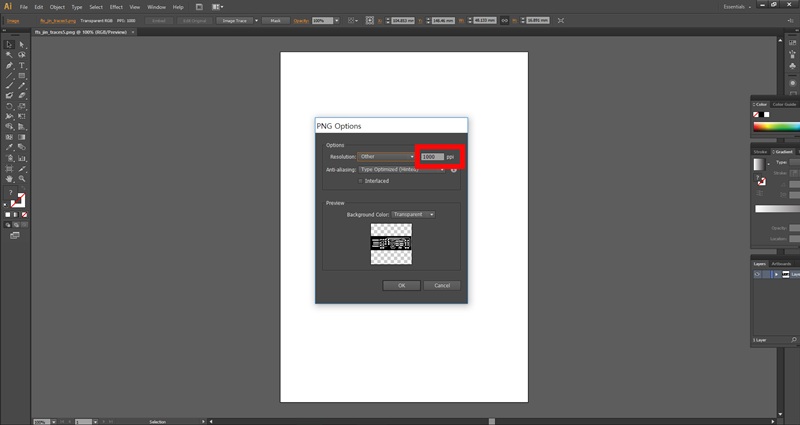Switch to the Color Guide tab
800x425 pixels.
[784, 104]
